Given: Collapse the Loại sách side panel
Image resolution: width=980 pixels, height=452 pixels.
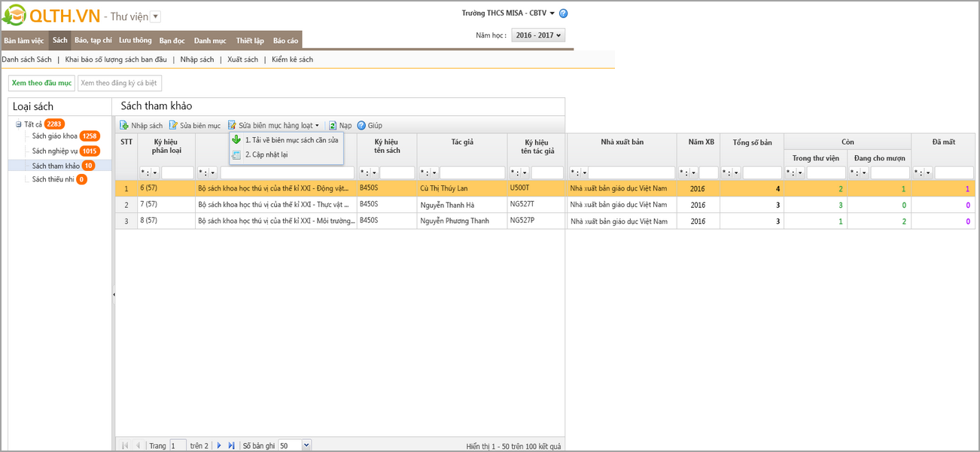Looking at the screenshot, I should [114, 295].
